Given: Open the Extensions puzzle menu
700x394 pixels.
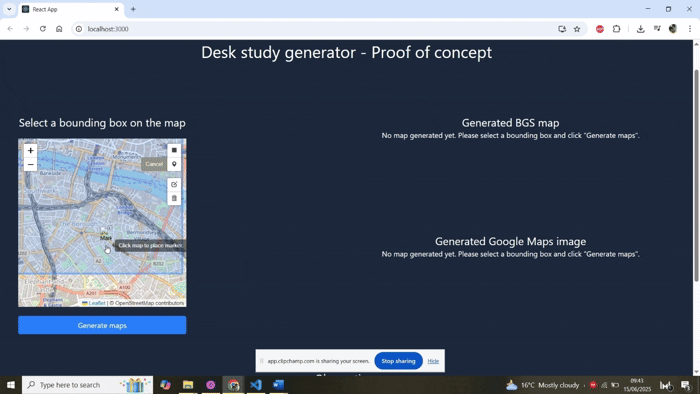Looking at the screenshot, I should click(617, 29).
